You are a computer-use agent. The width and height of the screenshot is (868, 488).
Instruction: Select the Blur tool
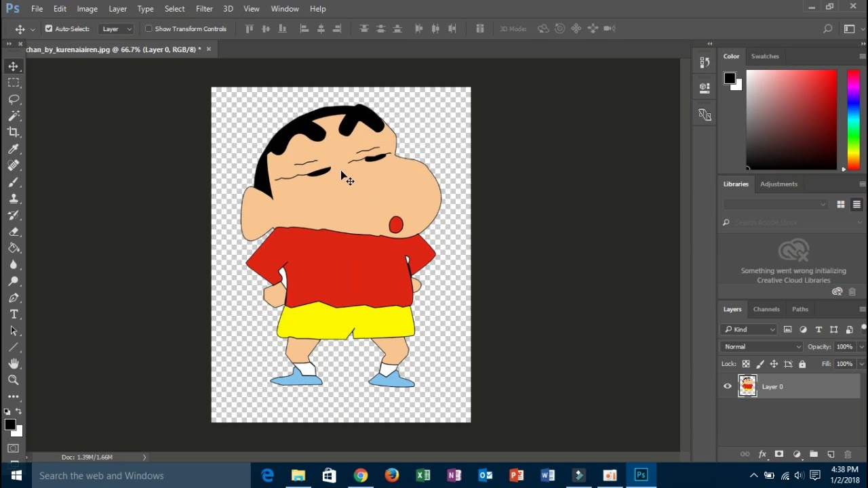pyautogui.click(x=14, y=265)
